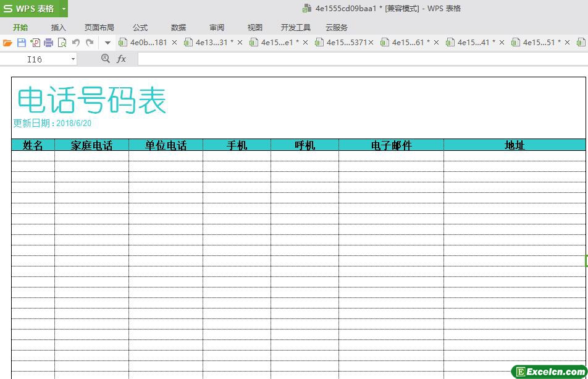Click inside the formula bar input field
Screen dimensions: 588x379
pyautogui.click(x=363, y=59)
